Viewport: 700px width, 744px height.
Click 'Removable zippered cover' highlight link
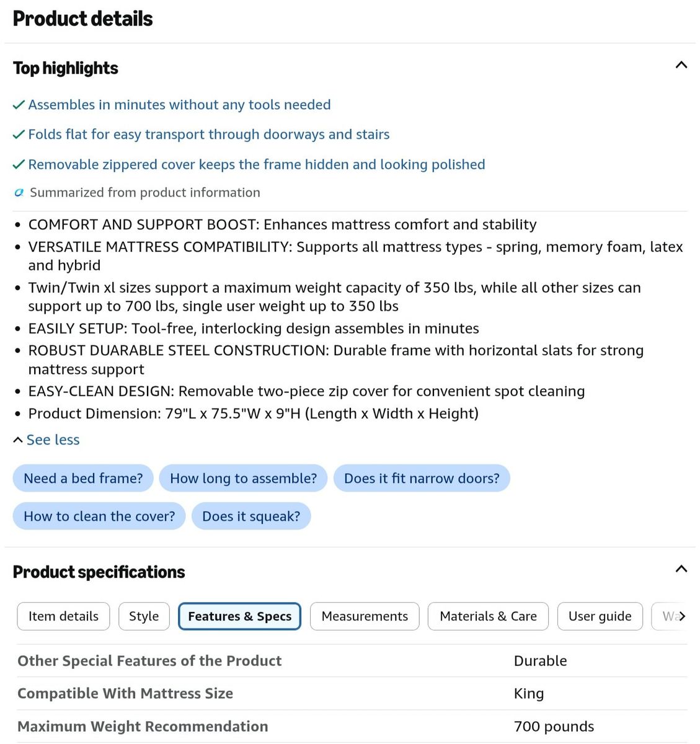tap(257, 164)
